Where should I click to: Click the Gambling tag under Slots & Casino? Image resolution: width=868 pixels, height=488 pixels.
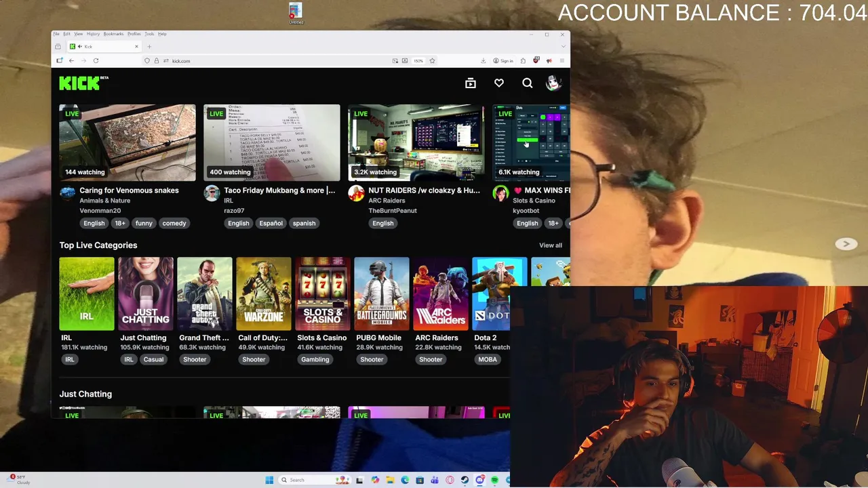315,359
